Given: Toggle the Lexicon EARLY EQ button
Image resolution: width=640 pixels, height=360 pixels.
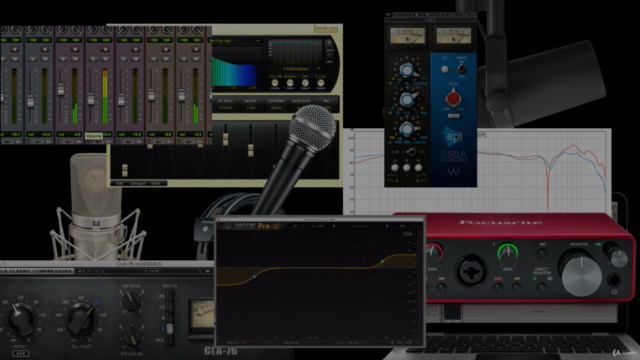Looking at the screenshot, I should click(329, 43).
